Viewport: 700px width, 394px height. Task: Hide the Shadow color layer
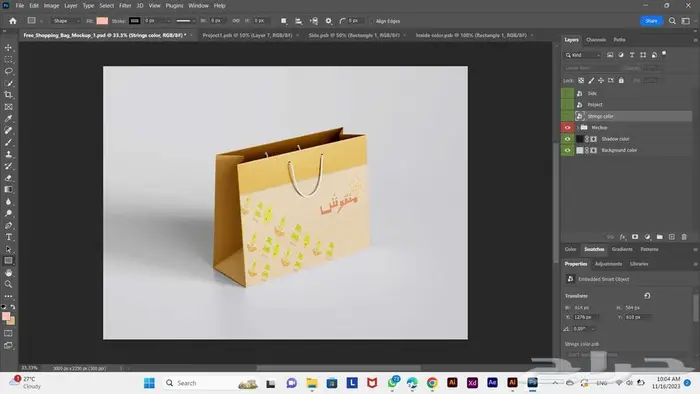pos(567,139)
